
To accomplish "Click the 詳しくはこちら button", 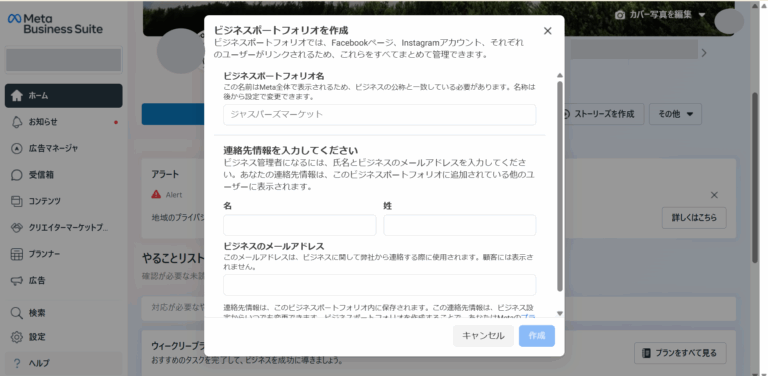I will point(694,218).
